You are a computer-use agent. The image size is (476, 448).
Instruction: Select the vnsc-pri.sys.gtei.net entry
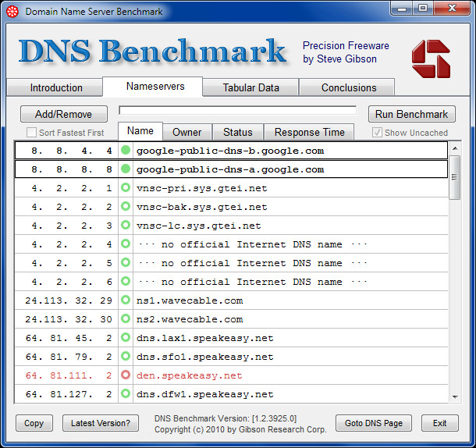point(231,188)
